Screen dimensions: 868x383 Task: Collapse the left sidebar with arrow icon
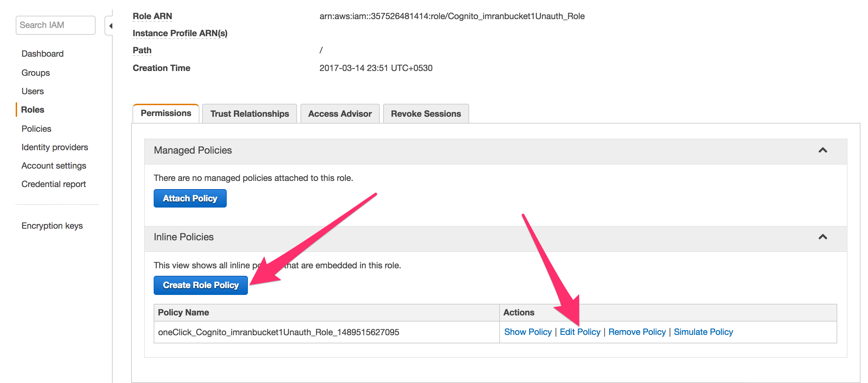[x=110, y=26]
